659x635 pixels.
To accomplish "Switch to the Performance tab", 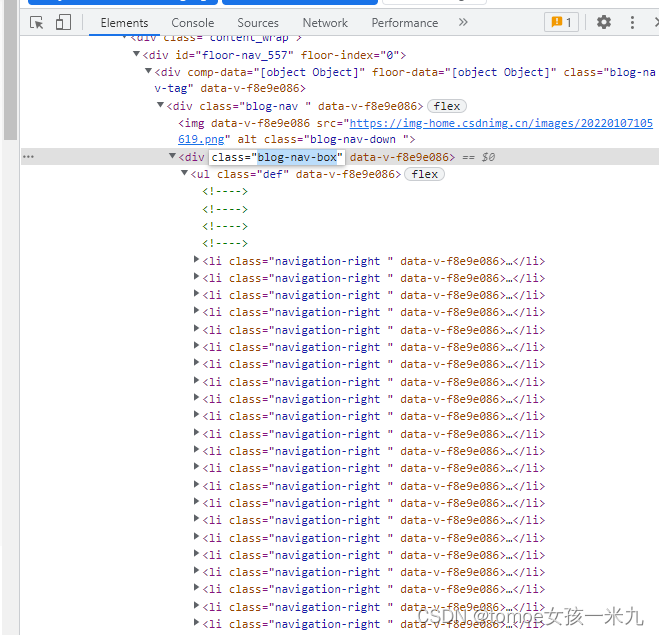I will click(x=404, y=23).
